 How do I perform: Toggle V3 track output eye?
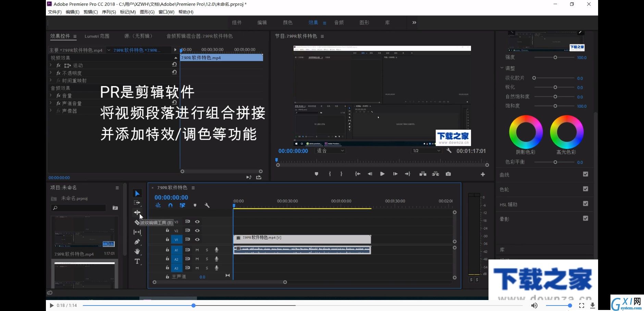coord(197,222)
